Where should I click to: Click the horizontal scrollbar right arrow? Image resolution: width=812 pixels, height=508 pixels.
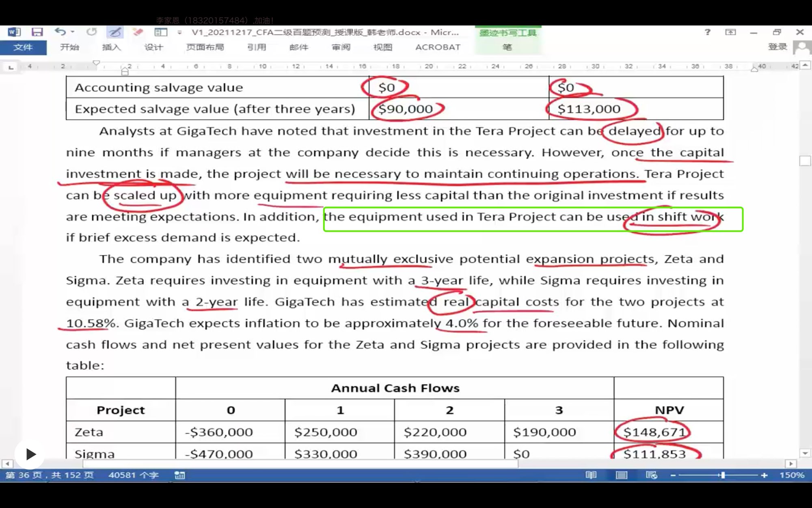click(x=790, y=464)
